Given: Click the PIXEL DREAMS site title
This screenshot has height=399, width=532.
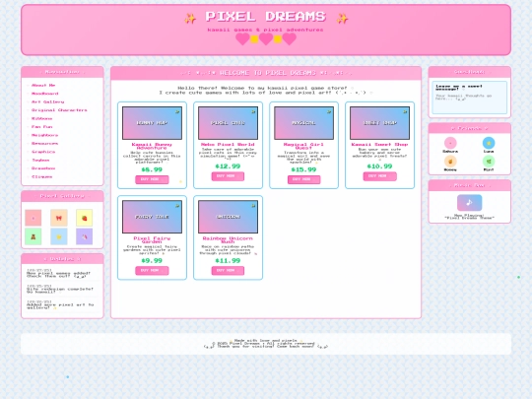Looking at the screenshot, I should pos(266,17).
